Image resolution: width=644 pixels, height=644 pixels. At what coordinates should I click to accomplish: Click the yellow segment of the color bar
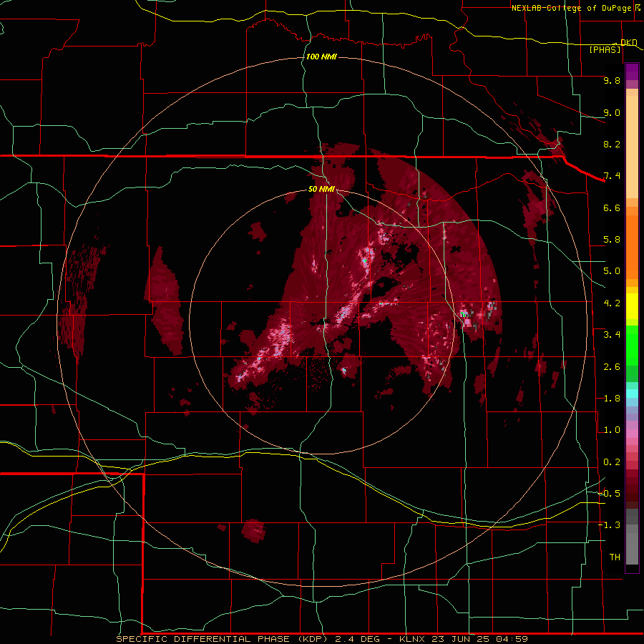[632, 306]
